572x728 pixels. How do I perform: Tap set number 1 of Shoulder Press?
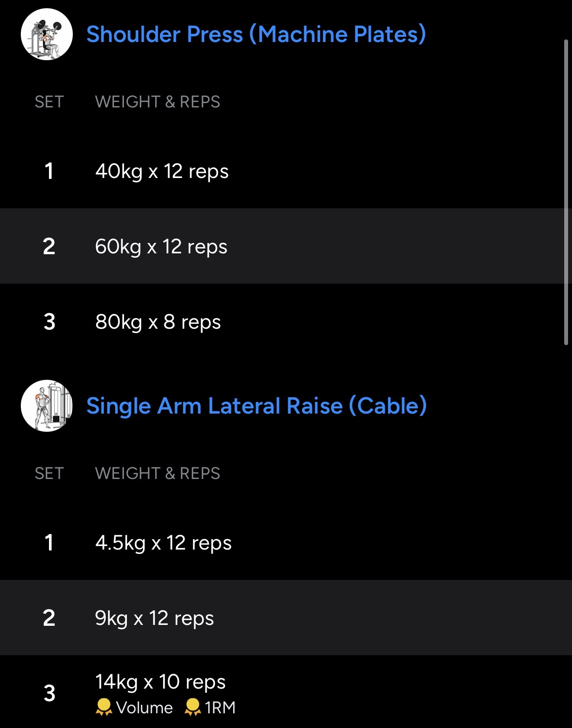pyautogui.click(x=49, y=171)
